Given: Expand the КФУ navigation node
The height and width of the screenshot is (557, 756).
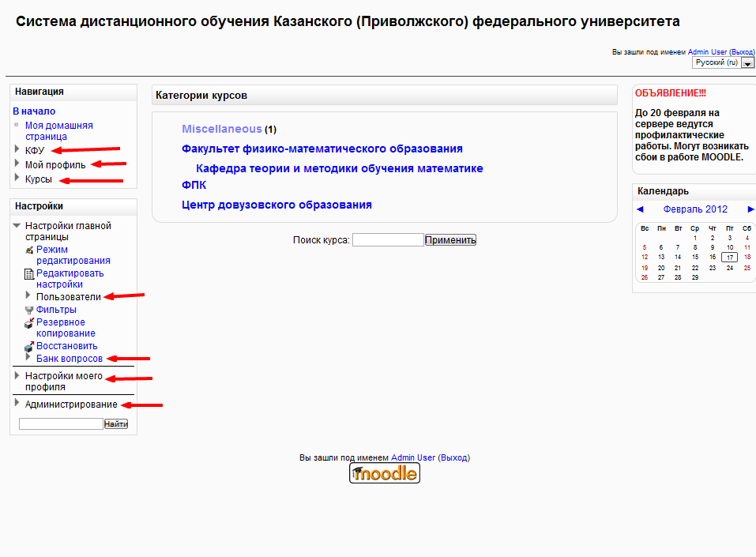Looking at the screenshot, I should point(17,149).
